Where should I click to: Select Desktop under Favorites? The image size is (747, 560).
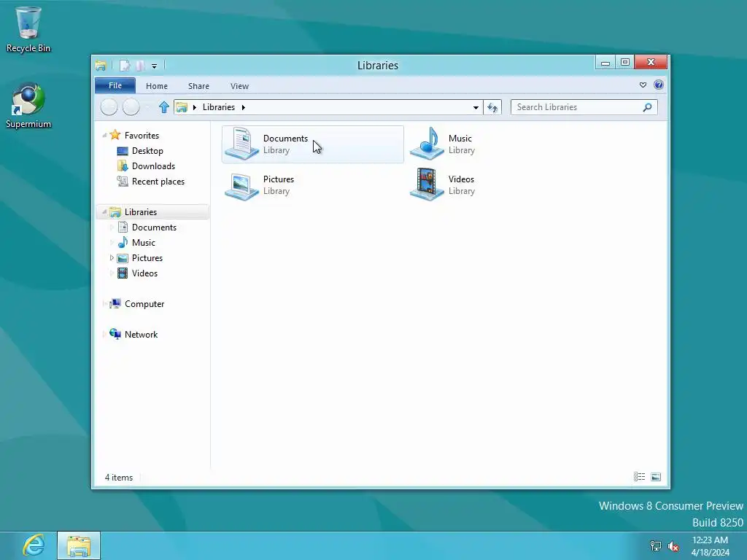tap(147, 151)
